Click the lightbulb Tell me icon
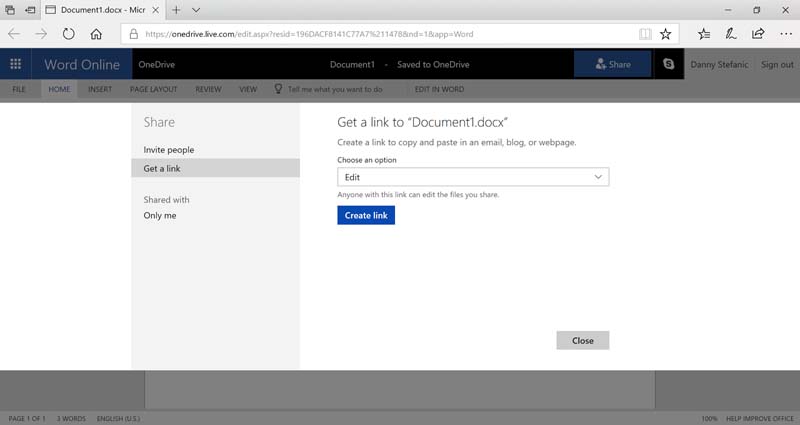This screenshot has height=425, width=800. [x=278, y=89]
